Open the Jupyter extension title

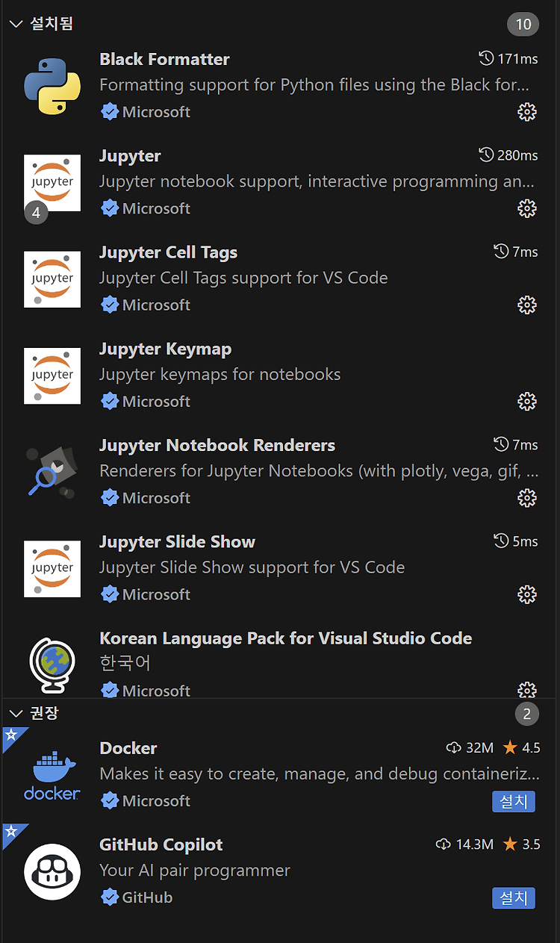(130, 156)
